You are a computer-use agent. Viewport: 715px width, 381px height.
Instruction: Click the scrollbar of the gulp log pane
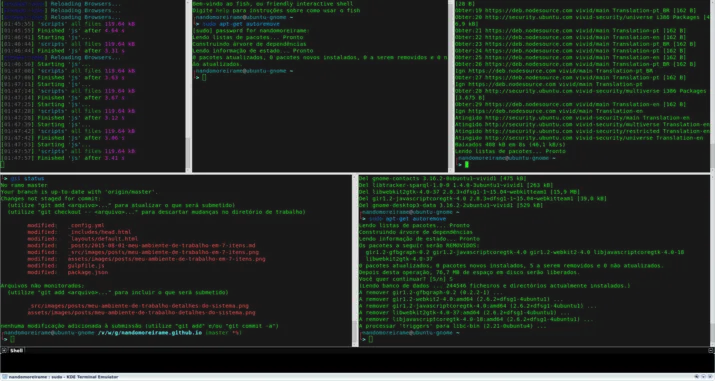188,86
